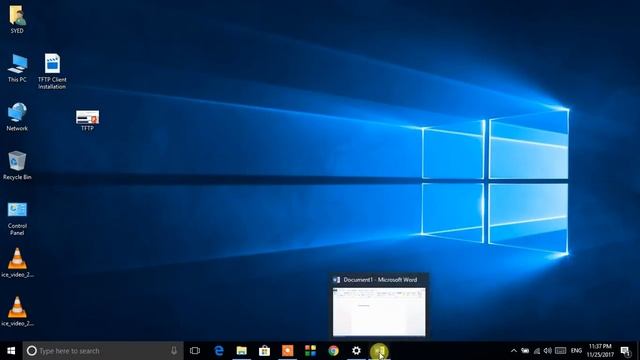The image size is (640, 360).
Task: Open the SYED user folder icon
Action: pos(17,18)
